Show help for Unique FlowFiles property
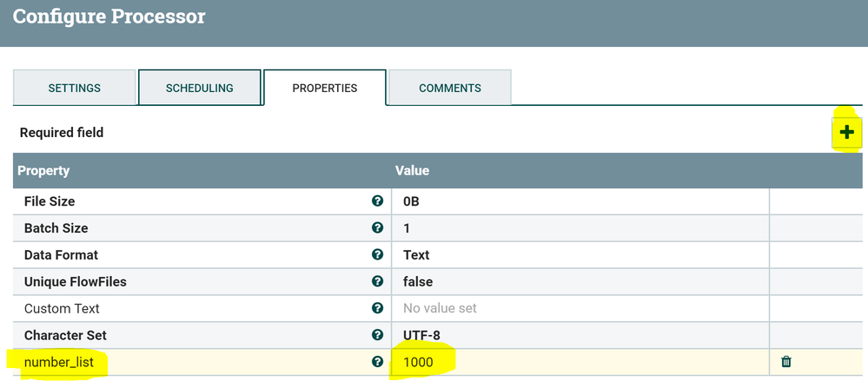Screen dimensions: 868x381 click(x=378, y=281)
